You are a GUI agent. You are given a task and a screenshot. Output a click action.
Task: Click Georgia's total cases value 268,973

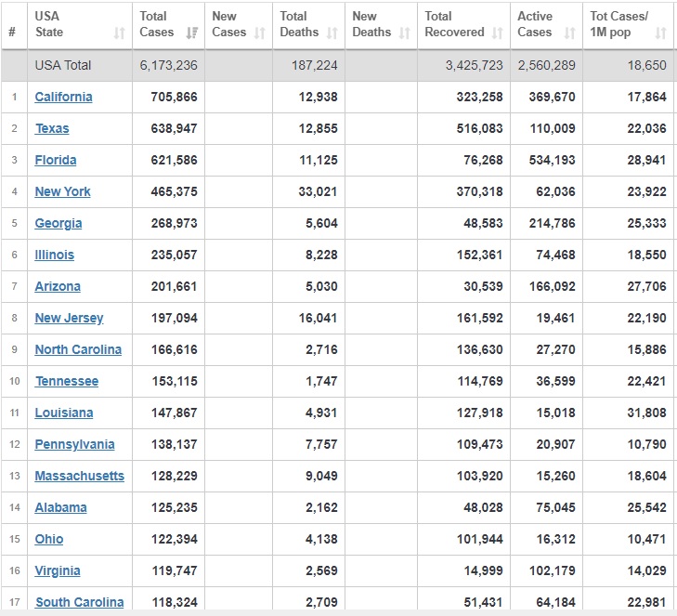pyautogui.click(x=175, y=223)
